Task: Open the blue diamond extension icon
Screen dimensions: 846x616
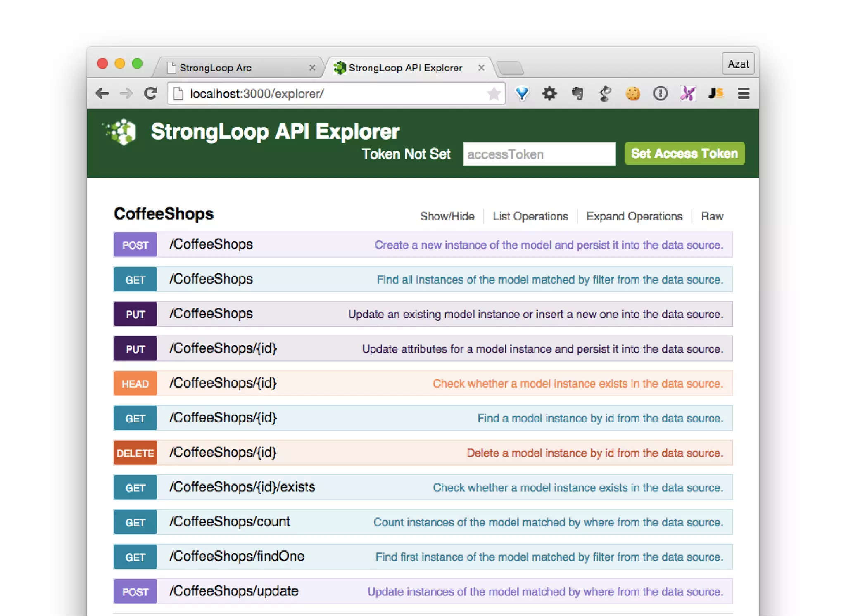Action: point(522,94)
